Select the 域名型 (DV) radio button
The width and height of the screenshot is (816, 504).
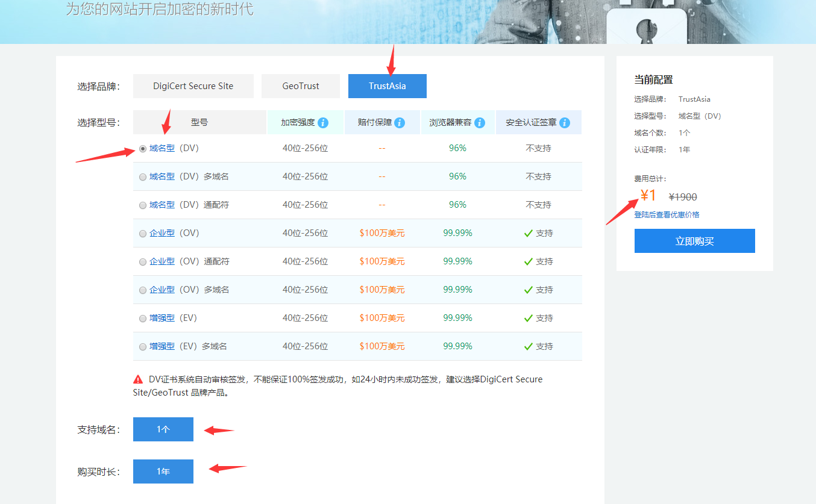143,149
